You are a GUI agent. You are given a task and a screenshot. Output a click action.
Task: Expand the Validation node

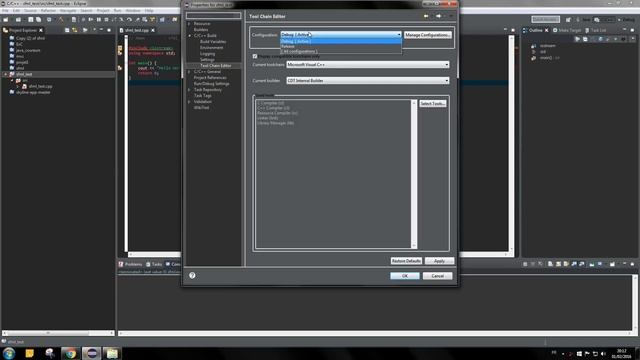[x=189, y=102]
